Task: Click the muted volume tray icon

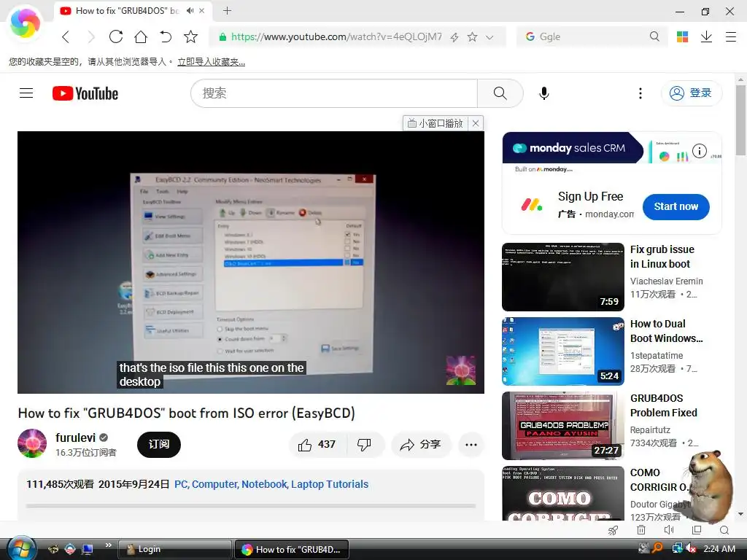Action: tap(691, 548)
